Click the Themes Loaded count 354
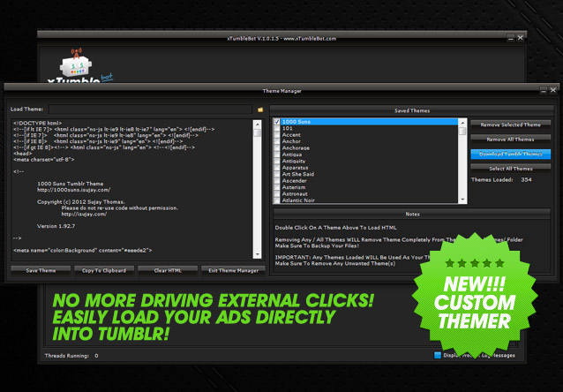563x392 pixels. [x=526, y=179]
